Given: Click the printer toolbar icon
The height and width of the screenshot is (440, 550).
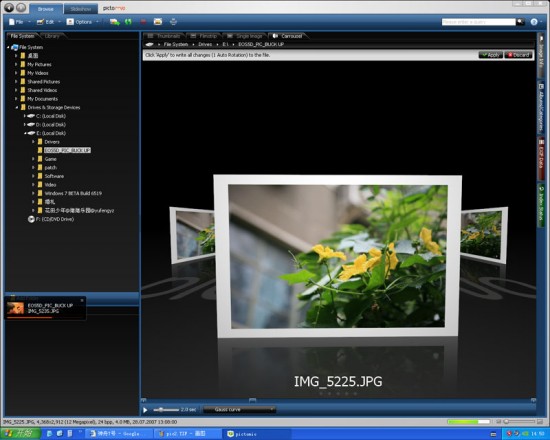Looking at the screenshot, I should click(173, 22).
